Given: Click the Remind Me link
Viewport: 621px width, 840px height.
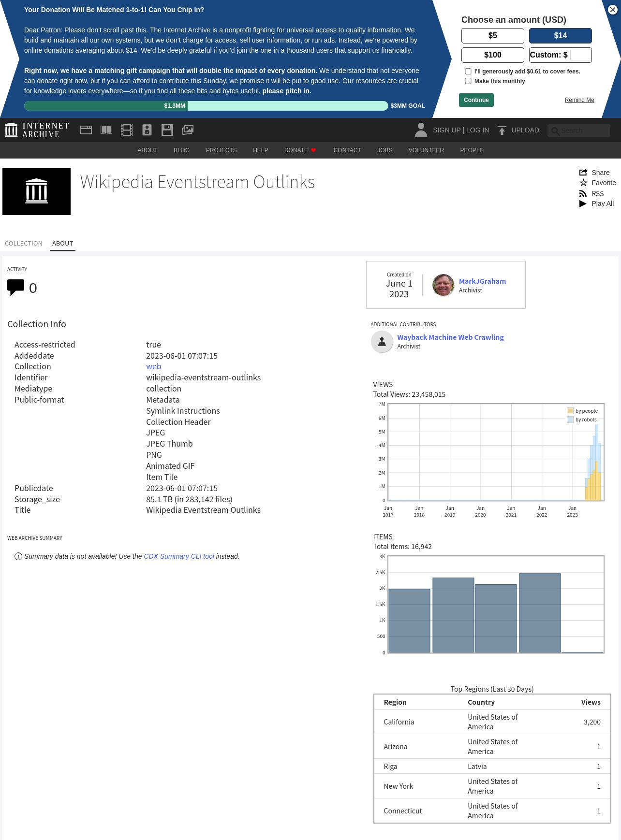Looking at the screenshot, I should coord(579,100).
